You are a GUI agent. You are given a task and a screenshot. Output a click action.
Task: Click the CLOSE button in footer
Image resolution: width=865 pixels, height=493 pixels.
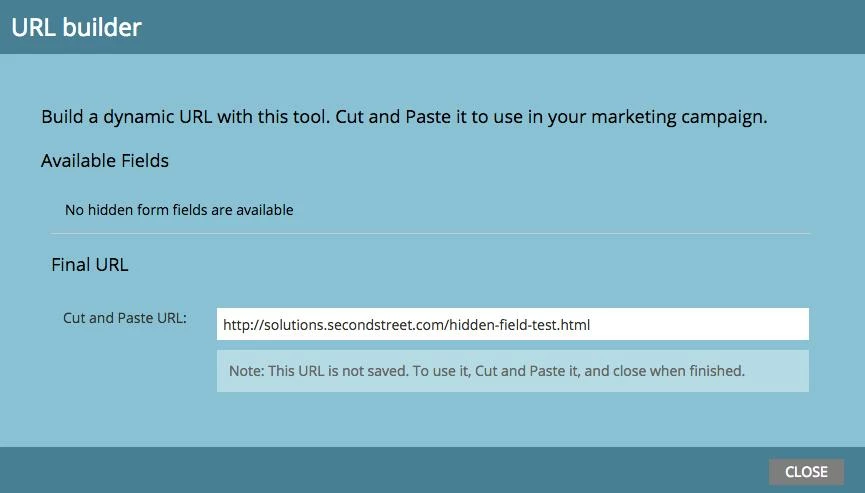point(806,472)
